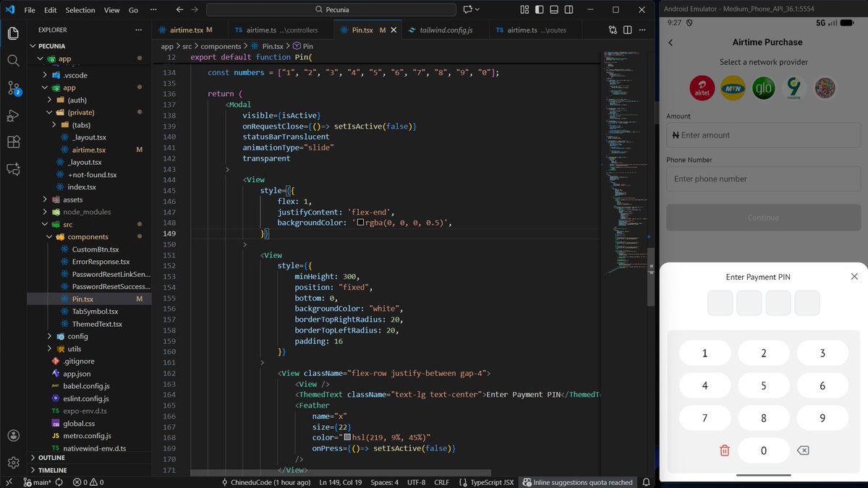Click the backspace icon on PIN keypad

pos(803,450)
